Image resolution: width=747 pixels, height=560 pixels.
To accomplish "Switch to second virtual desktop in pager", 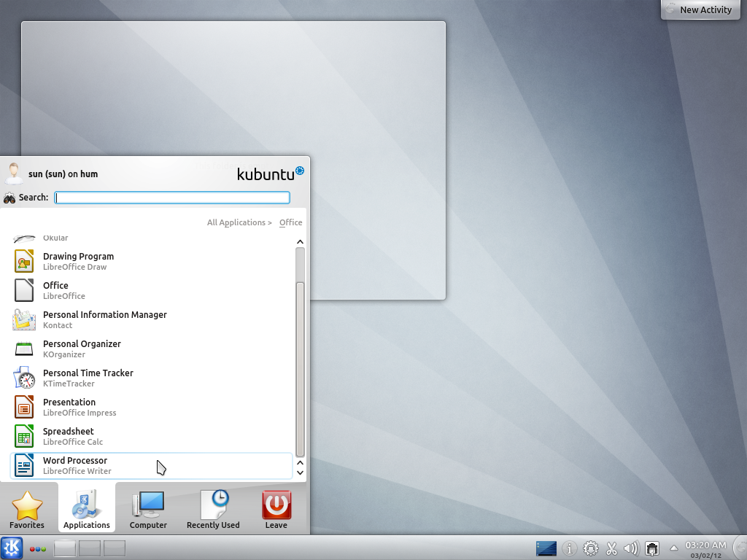I will [90, 548].
